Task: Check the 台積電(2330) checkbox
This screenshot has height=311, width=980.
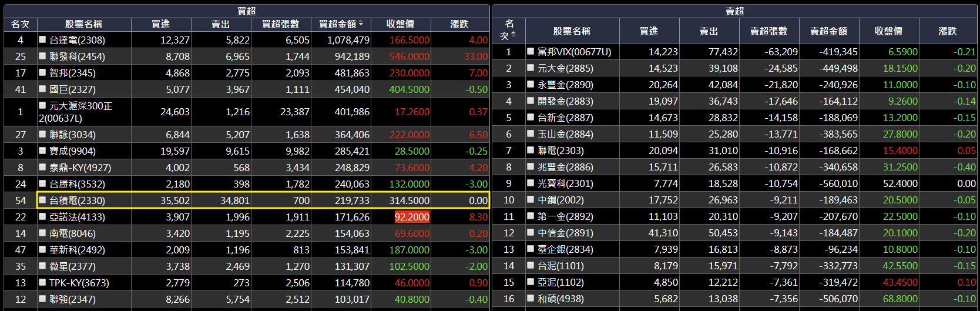Action: [x=42, y=200]
